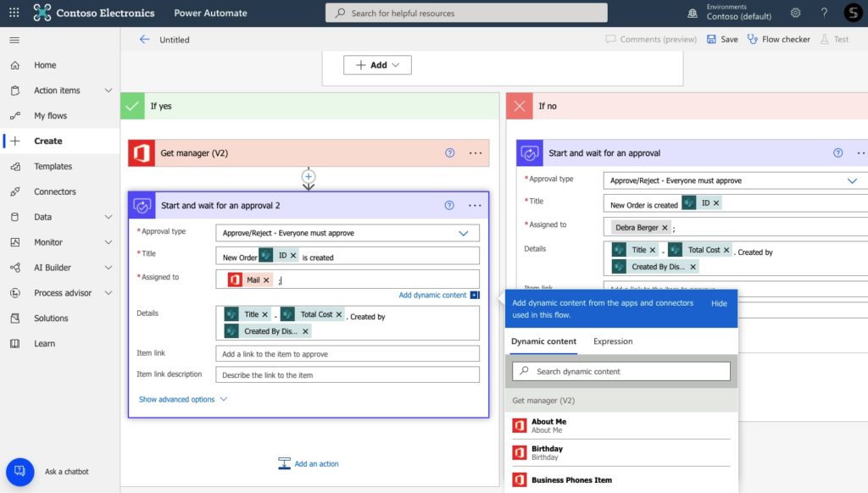Image resolution: width=868 pixels, height=493 pixels.
Task: Open help for Get manager (V2)
Action: pos(449,152)
